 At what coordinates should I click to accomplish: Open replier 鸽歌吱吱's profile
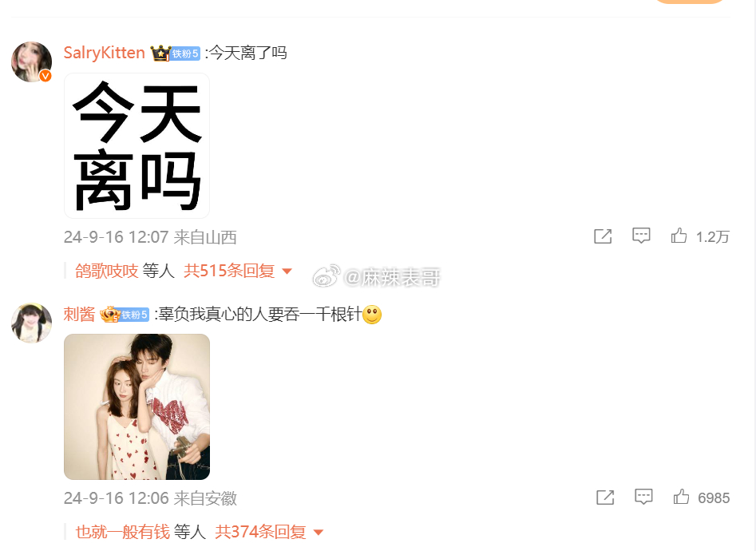click(107, 271)
